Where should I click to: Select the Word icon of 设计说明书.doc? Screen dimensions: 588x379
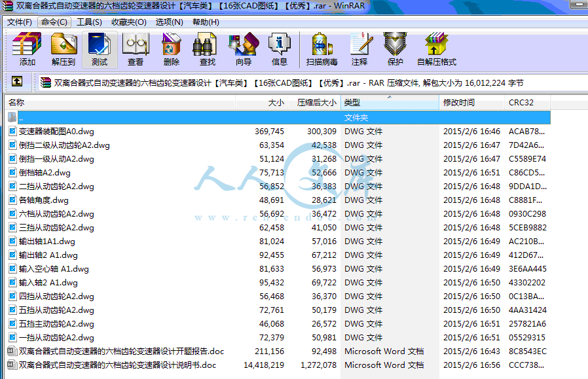[x=12, y=365]
